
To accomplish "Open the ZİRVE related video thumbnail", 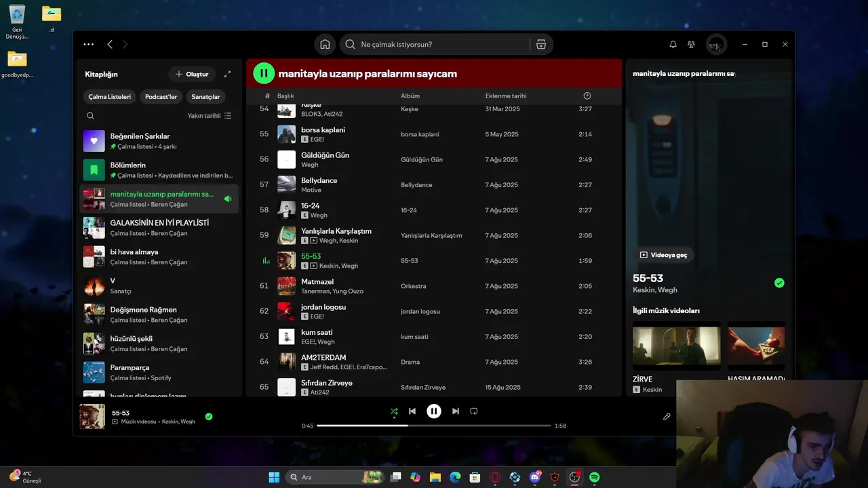I will (x=677, y=346).
